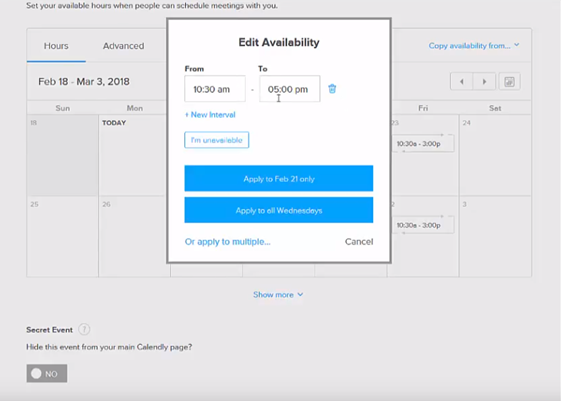The image size is (562, 401).
Task: Expand Copy availability from dropdown
Action: tap(474, 46)
